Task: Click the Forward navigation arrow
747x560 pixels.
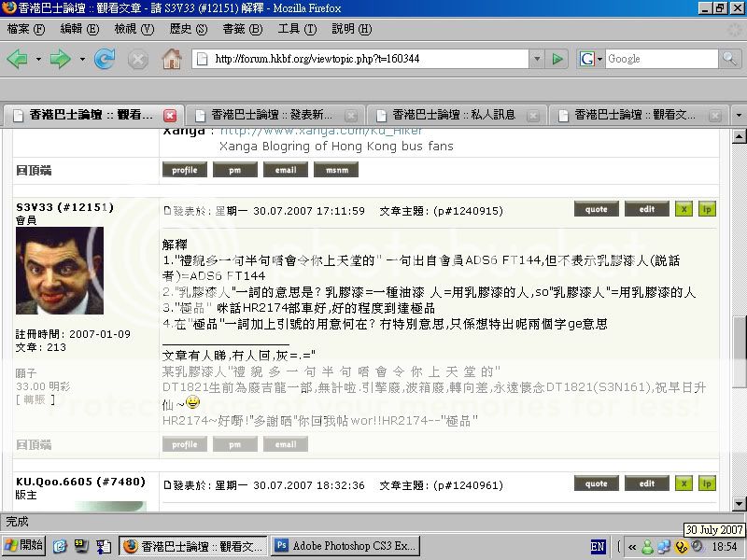Action: (61, 59)
